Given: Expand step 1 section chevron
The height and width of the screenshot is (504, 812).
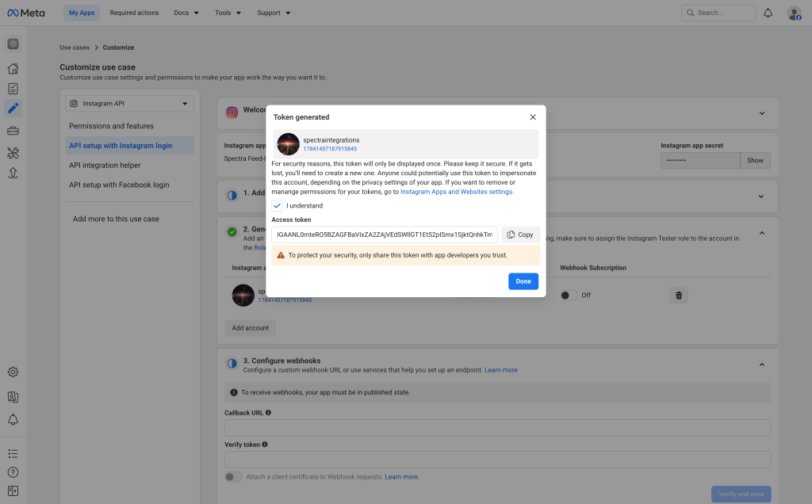Looking at the screenshot, I should pyautogui.click(x=760, y=196).
